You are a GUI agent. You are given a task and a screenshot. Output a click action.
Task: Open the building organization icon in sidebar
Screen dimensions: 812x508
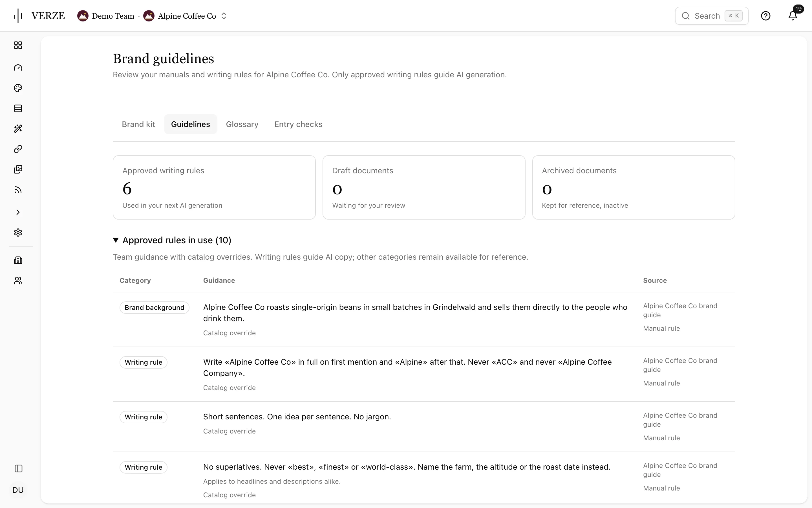pyautogui.click(x=18, y=260)
